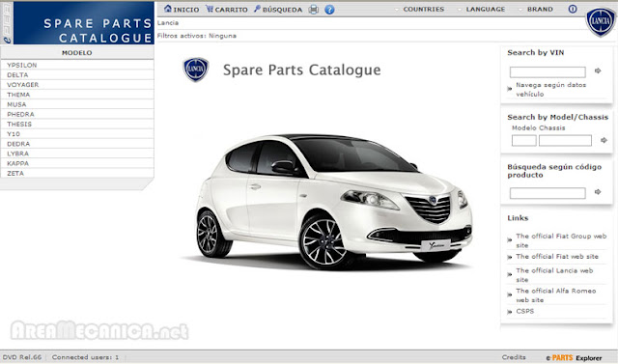Open the official Fiat Group web site link
618x364 pixels.
point(561,240)
